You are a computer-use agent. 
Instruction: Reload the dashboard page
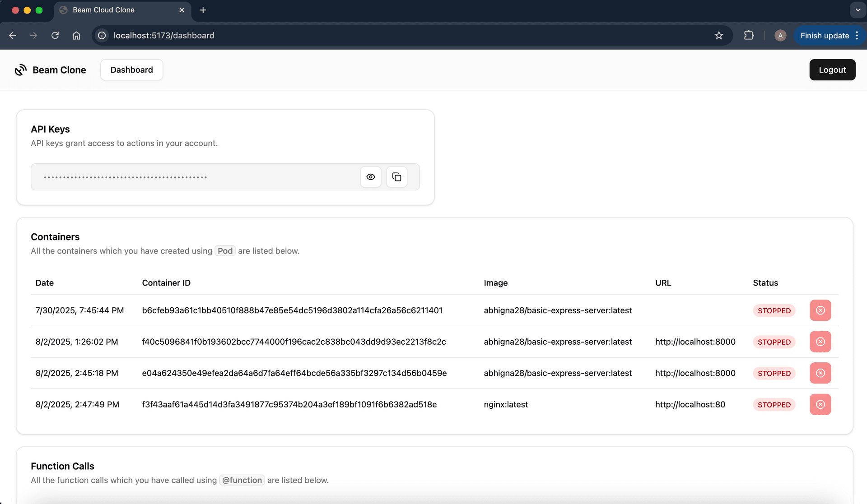pos(55,36)
